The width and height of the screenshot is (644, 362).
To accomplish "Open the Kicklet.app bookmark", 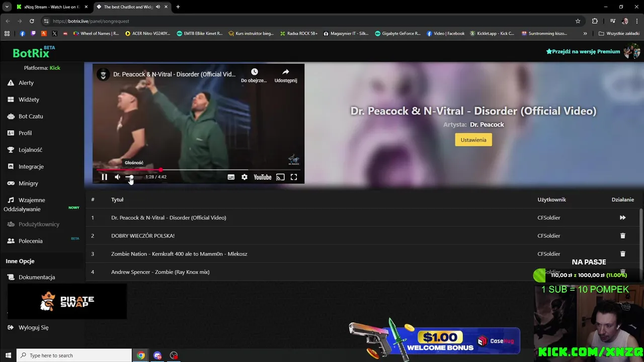I will (492, 34).
